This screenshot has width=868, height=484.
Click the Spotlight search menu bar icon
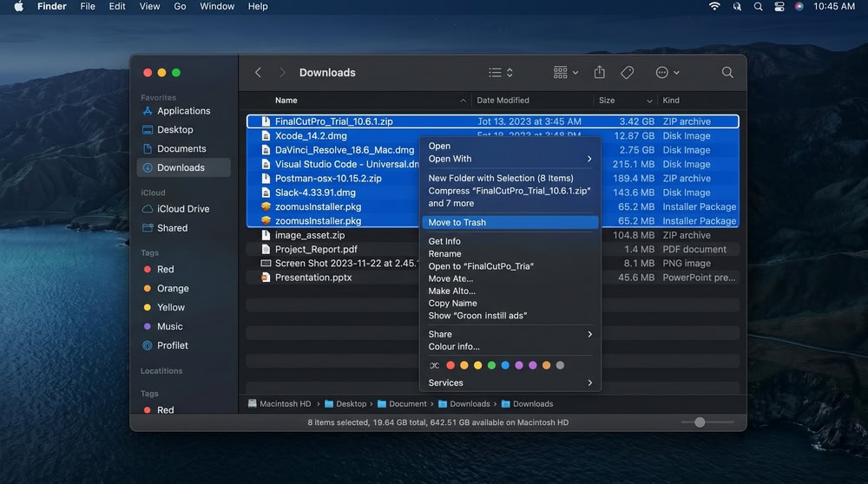[x=759, y=7]
